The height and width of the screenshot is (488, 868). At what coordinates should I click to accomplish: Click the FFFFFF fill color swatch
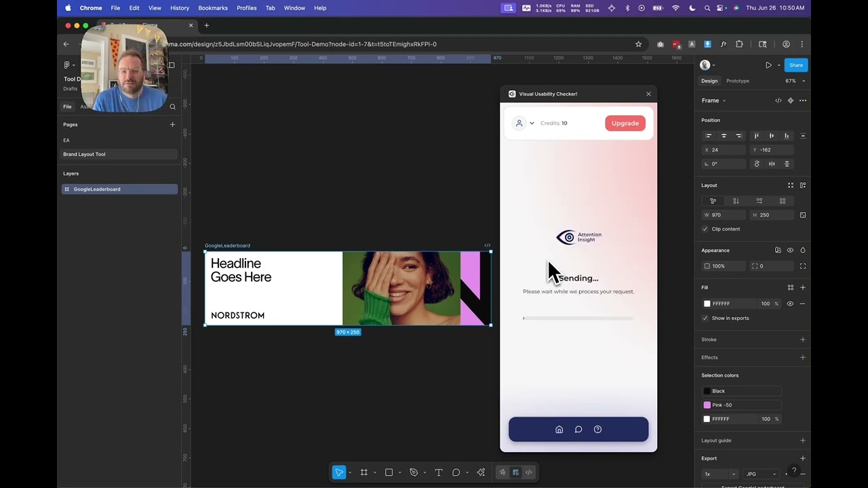707,304
